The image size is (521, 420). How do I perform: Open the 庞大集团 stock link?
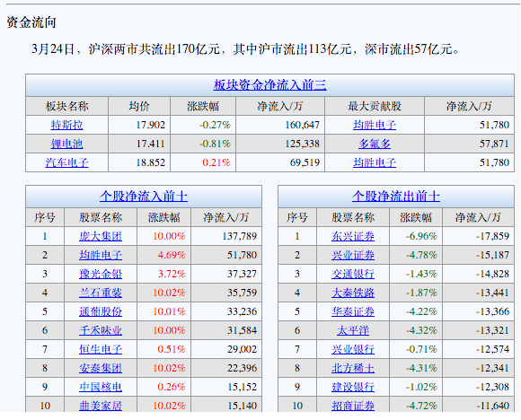click(x=101, y=236)
